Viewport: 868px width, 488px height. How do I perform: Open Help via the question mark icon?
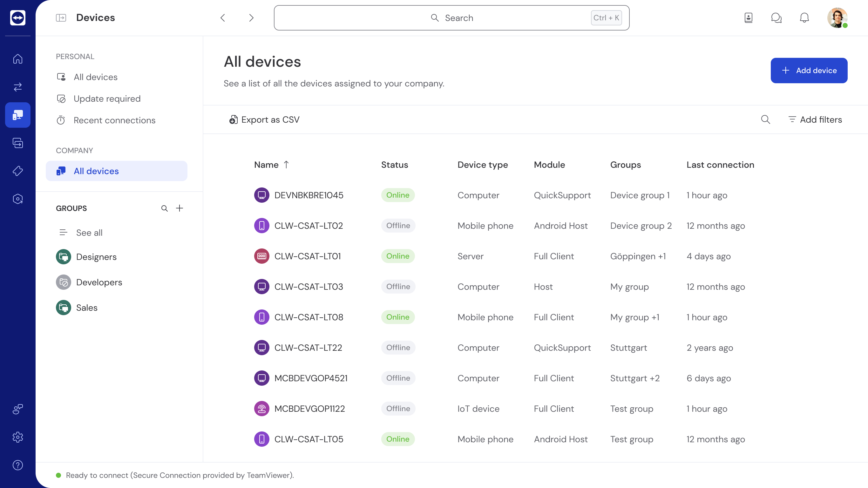pyautogui.click(x=17, y=465)
